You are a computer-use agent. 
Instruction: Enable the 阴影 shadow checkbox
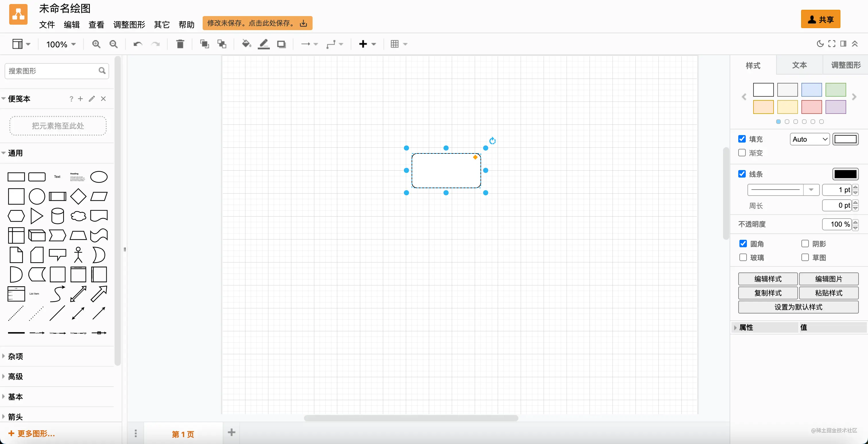tap(805, 244)
